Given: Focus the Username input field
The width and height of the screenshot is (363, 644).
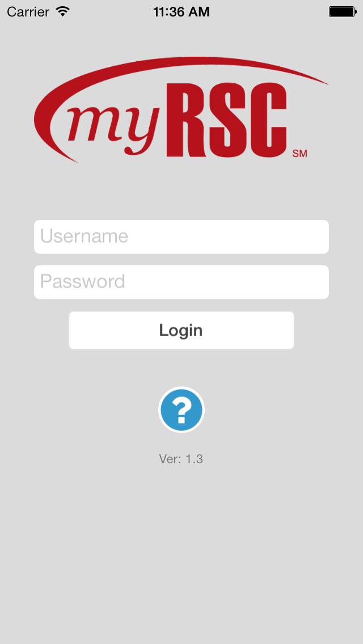Looking at the screenshot, I should [x=181, y=237].
